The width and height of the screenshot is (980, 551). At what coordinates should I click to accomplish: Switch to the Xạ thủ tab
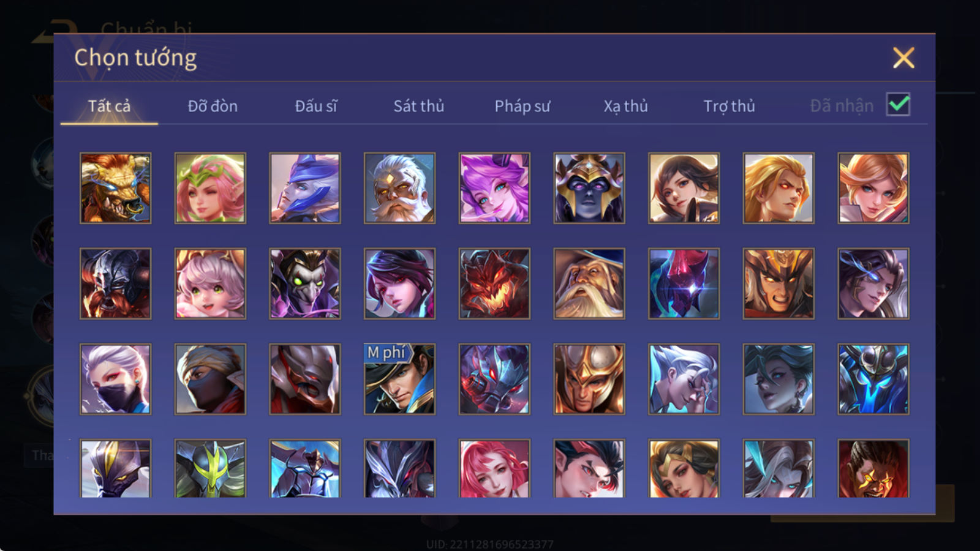click(x=625, y=106)
